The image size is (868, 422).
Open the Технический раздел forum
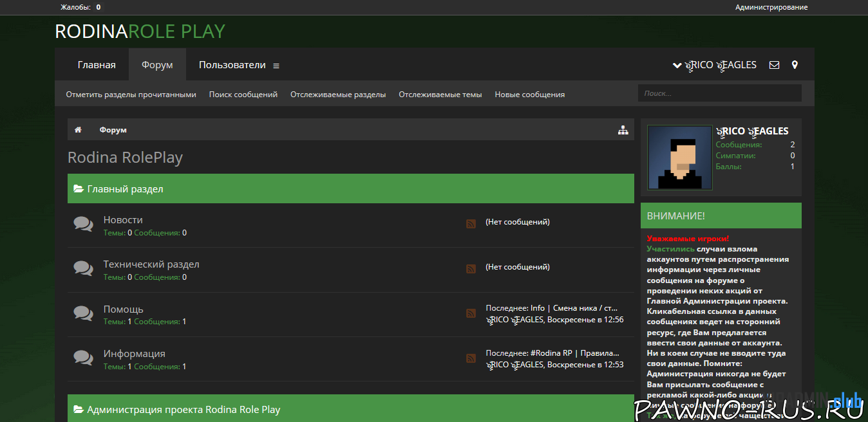[151, 264]
